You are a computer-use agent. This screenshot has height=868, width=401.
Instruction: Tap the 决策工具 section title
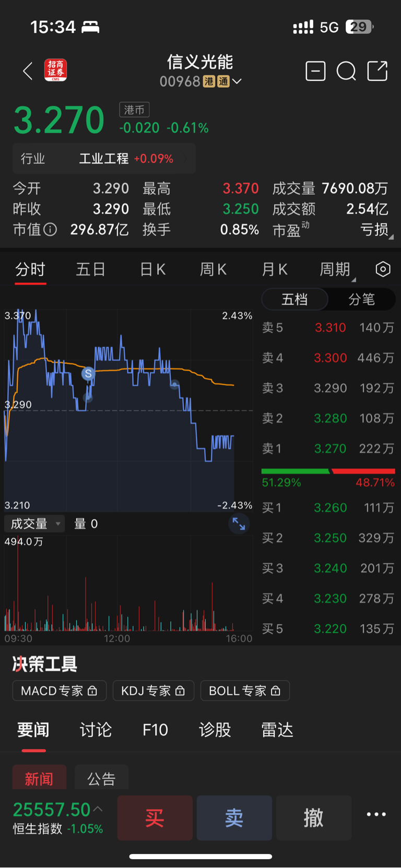(x=45, y=664)
